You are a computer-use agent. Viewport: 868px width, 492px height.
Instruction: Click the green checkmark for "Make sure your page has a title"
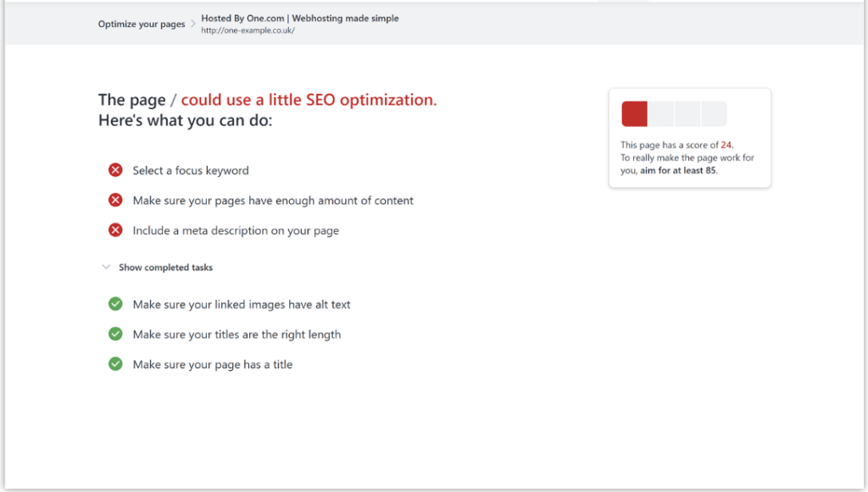[x=115, y=363]
